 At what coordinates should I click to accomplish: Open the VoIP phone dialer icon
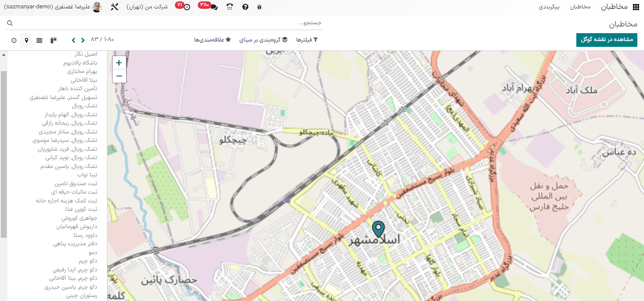(230, 7)
